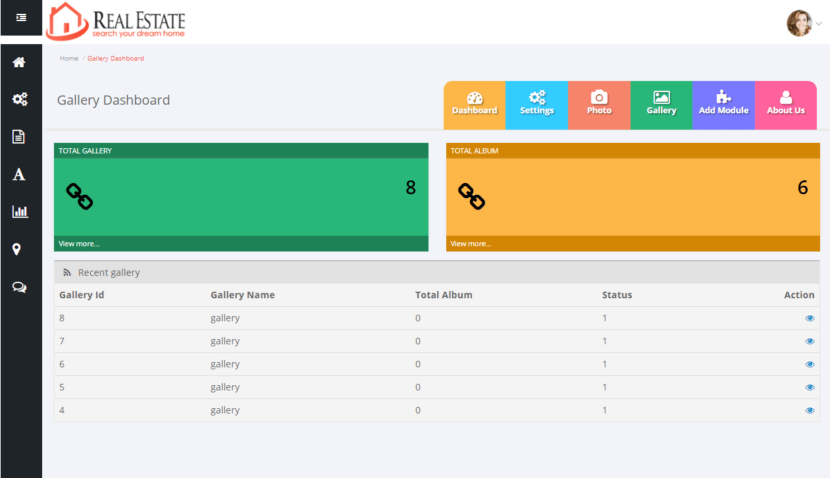Open the About Us tile

(786, 105)
